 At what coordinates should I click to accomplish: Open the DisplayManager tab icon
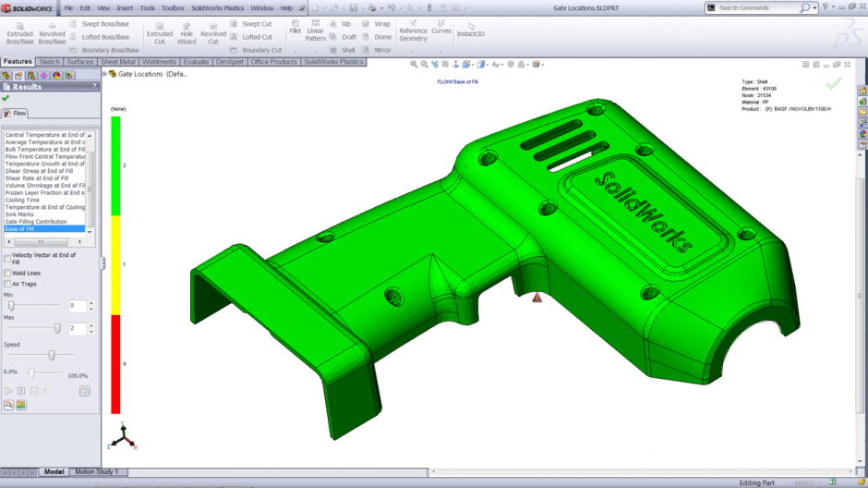tap(56, 76)
